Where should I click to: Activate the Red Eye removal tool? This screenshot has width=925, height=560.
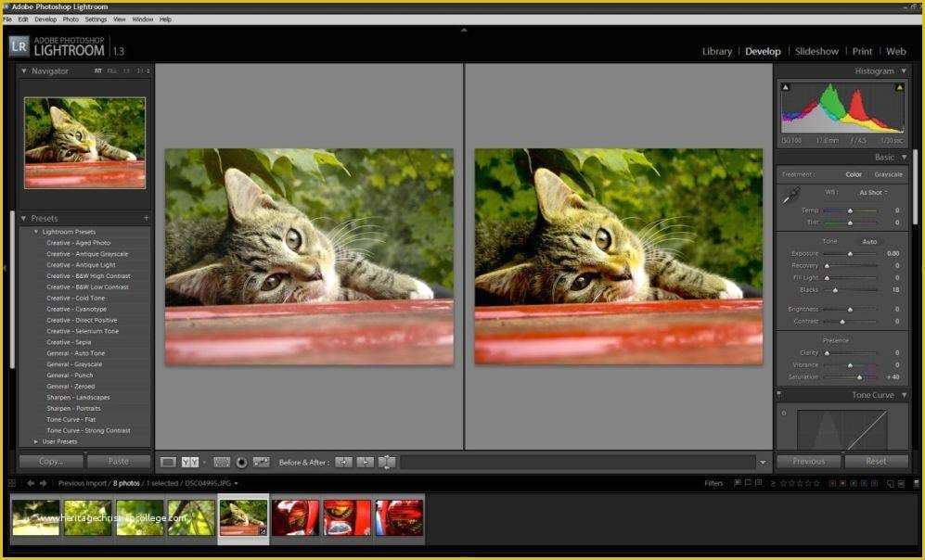pos(242,462)
